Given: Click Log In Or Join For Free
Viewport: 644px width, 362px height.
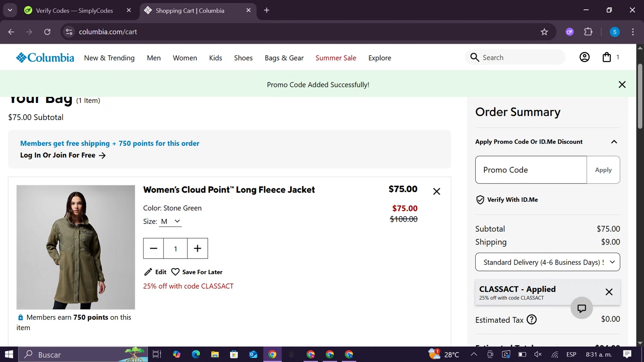Looking at the screenshot, I should (x=63, y=155).
